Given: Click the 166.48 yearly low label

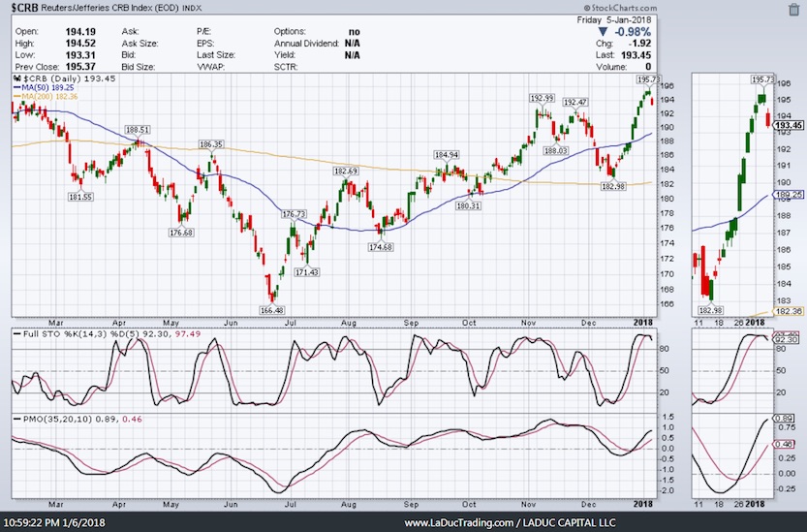Looking at the screenshot, I should tap(271, 310).
